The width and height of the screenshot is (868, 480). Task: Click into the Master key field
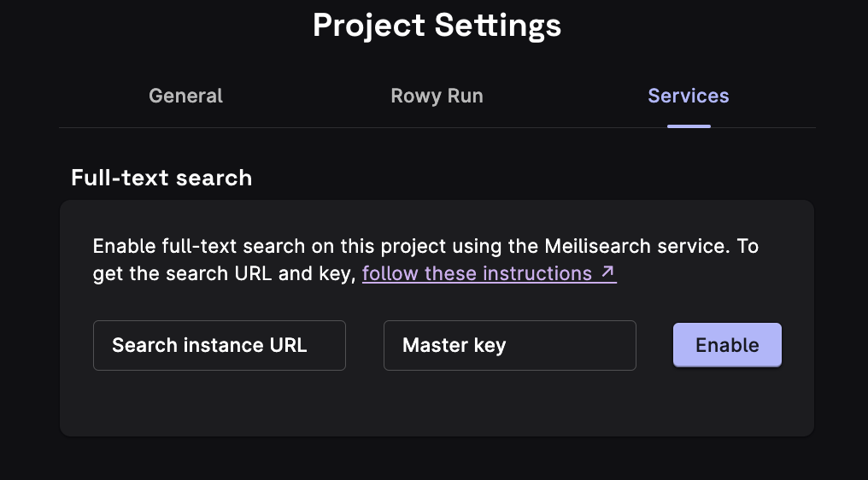tap(509, 345)
